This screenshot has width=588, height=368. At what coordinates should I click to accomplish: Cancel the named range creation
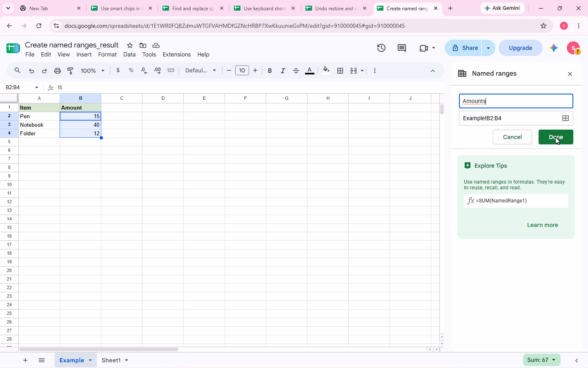(512, 137)
